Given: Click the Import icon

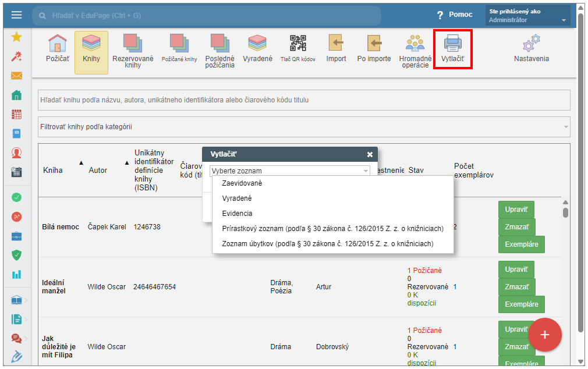Looking at the screenshot, I should tap(336, 44).
